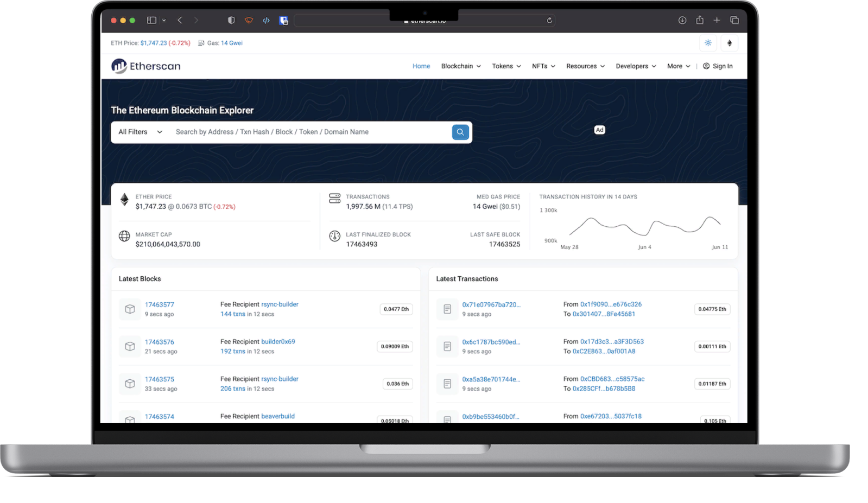Click Sign In link
Viewport: 868px width, 503px height.
pyautogui.click(x=718, y=66)
